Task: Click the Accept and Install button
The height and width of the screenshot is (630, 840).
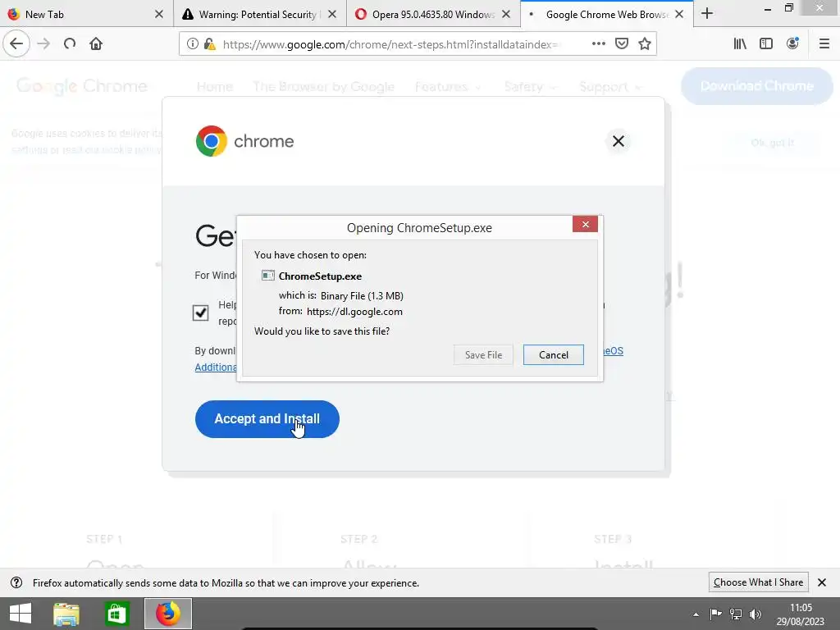Action: click(x=267, y=419)
